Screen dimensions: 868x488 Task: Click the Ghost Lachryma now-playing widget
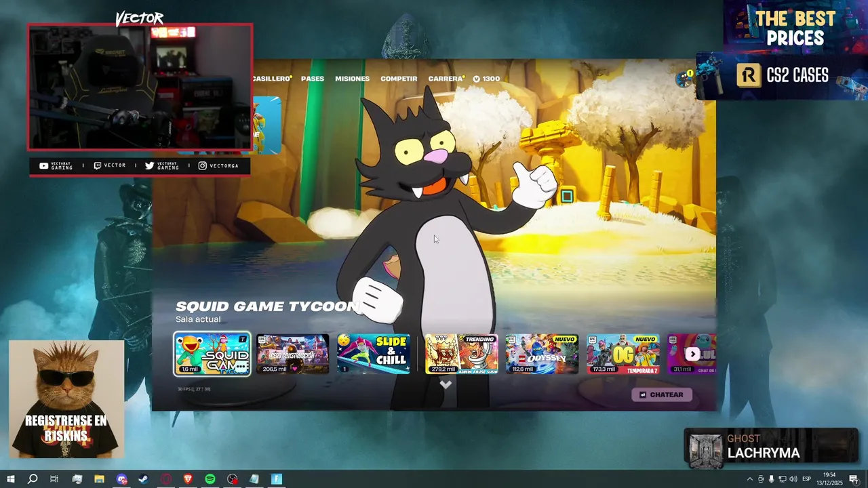[771, 447]
